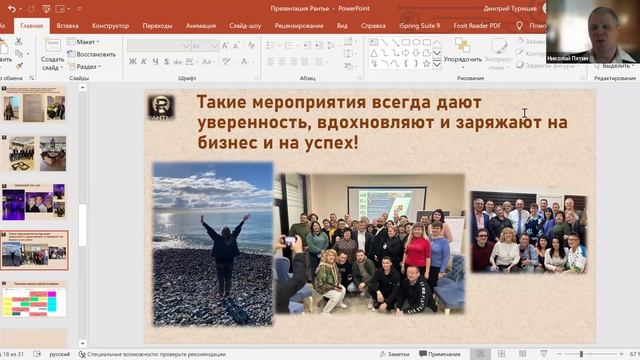Screen dimensions: 640x360
Task: Select the curve shape in gallery
Action: [x=395, y=64]
